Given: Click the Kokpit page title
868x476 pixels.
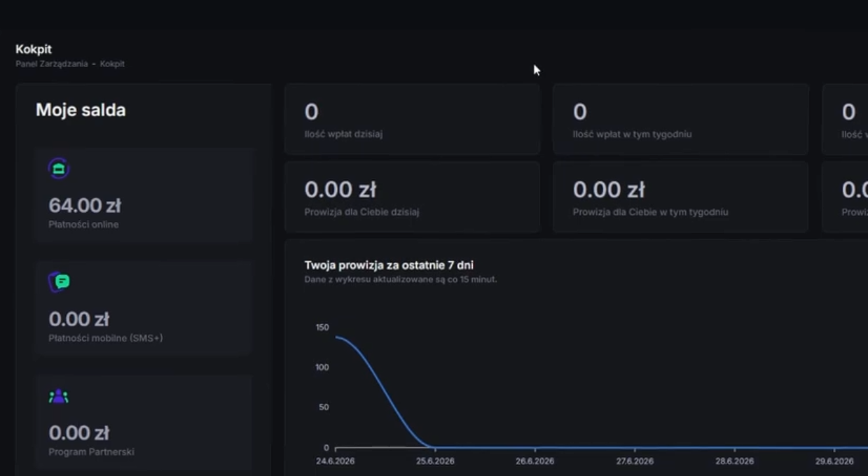Looking at the screenshot, I should click(x=34, y=49).
